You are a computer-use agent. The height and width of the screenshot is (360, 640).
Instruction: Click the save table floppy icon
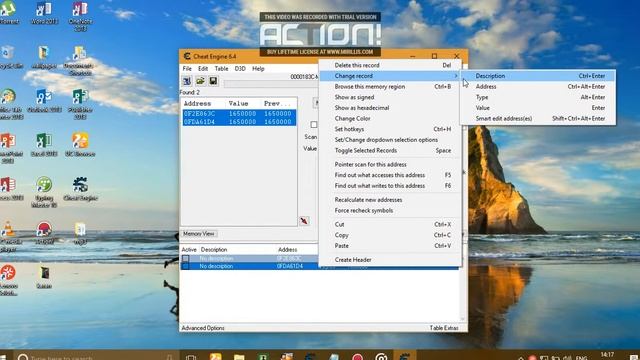click(x=213, y=81)
